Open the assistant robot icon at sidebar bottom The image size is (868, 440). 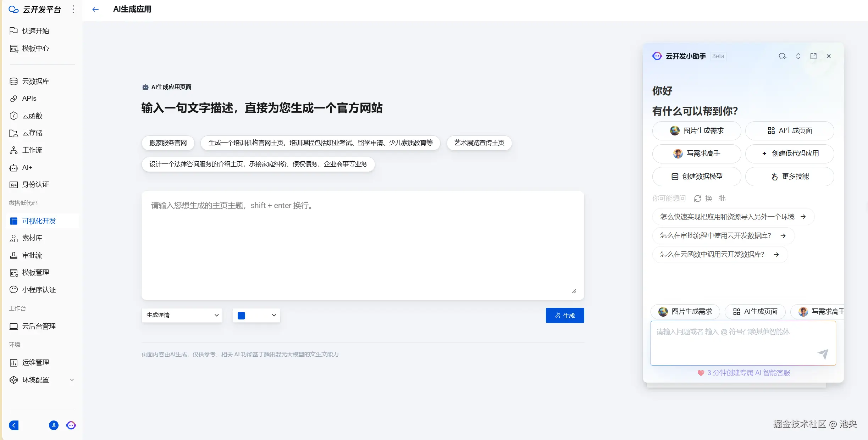71,425
